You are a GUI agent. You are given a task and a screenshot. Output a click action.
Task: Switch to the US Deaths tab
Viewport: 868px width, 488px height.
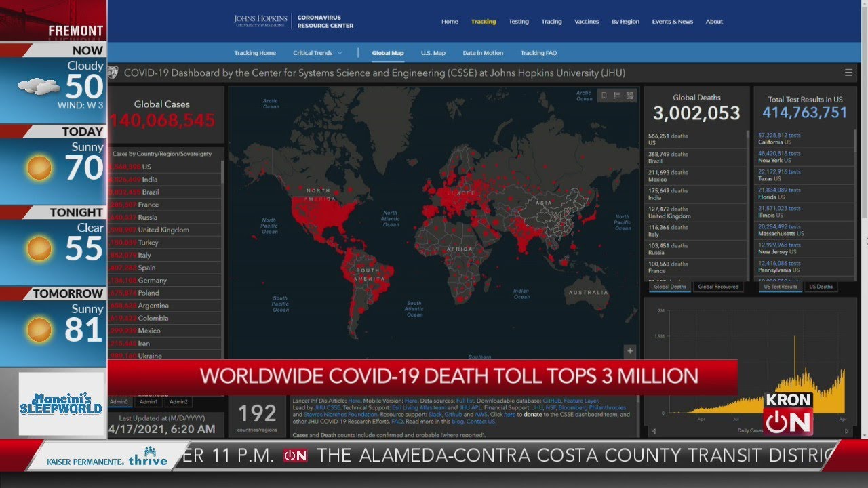821,287
